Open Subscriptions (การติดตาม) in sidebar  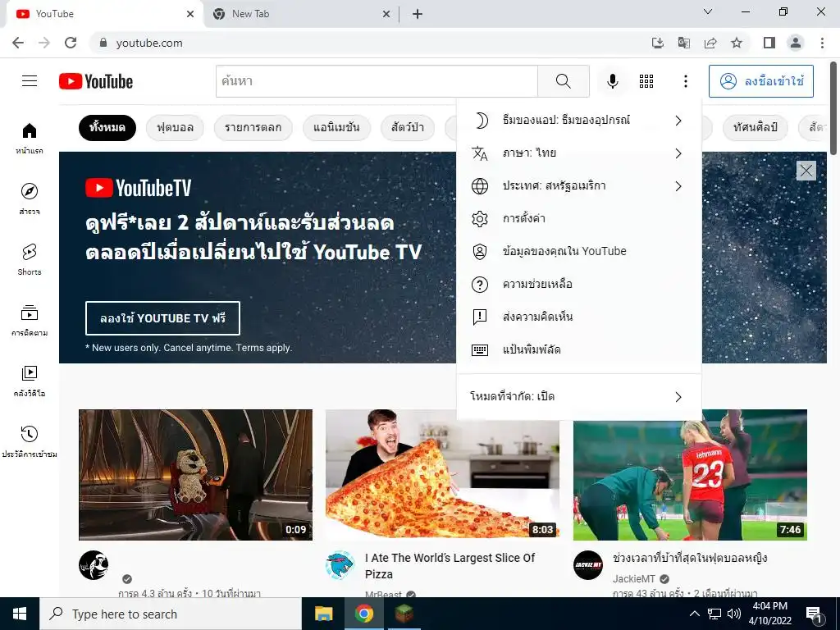coord(30,321)
